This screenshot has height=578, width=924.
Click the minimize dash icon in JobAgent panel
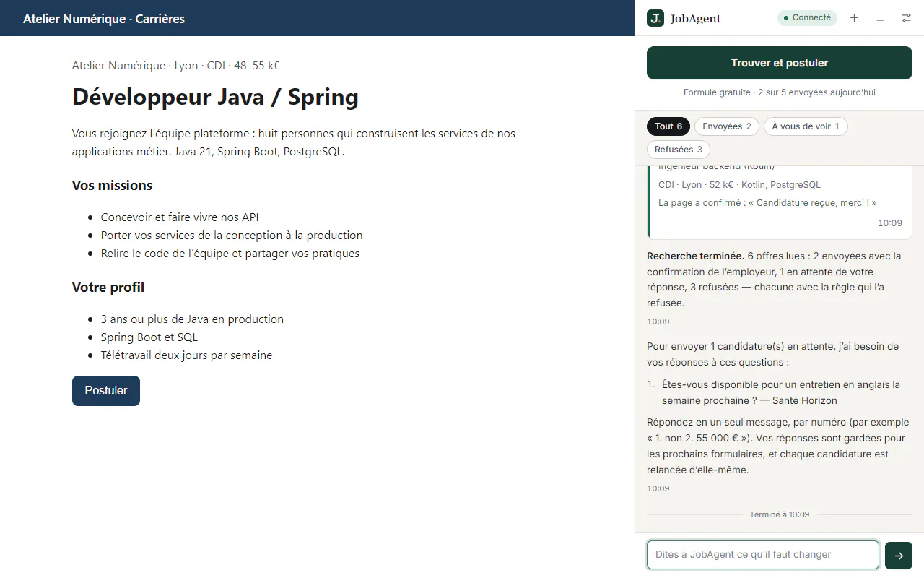point(880,18)
